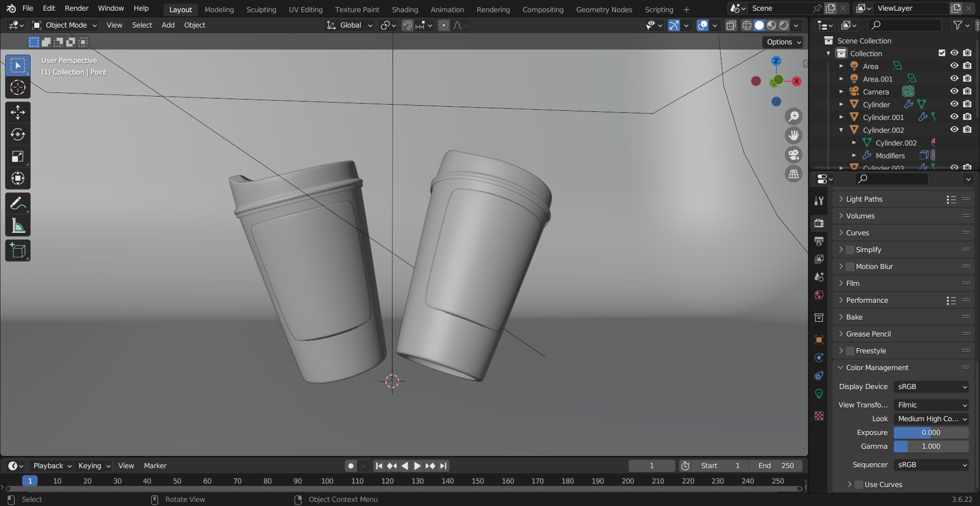Open the Add menu in viewport header
Screen dimensions: 980x506
[x=168, y=25]
